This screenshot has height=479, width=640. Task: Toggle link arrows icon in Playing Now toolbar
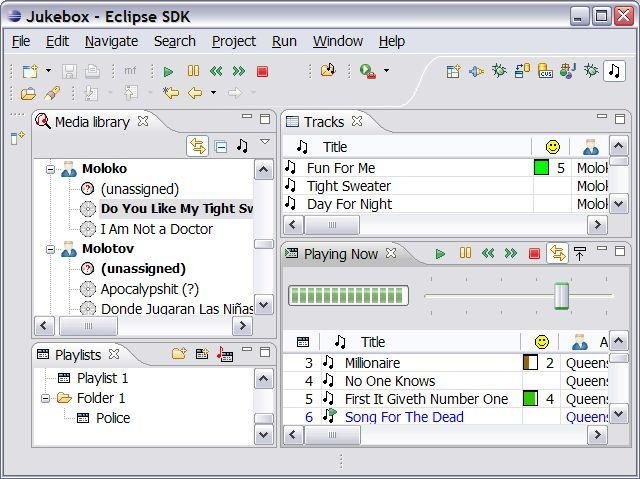click(x=558, y=253)
